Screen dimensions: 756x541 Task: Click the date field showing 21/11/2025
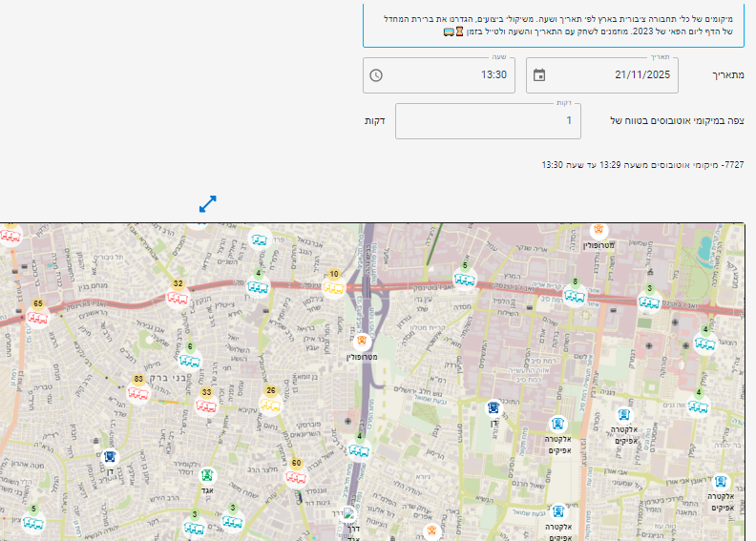[601, 75]
